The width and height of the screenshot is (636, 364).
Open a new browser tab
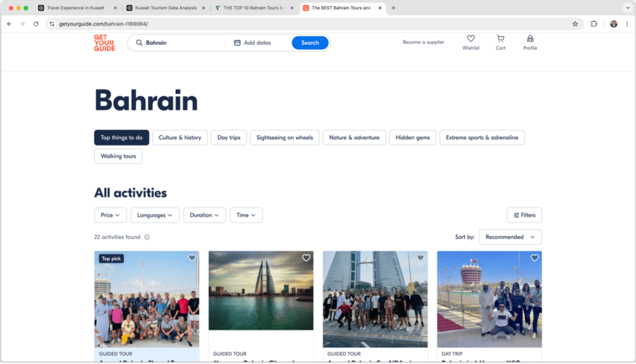coord(393,7)
